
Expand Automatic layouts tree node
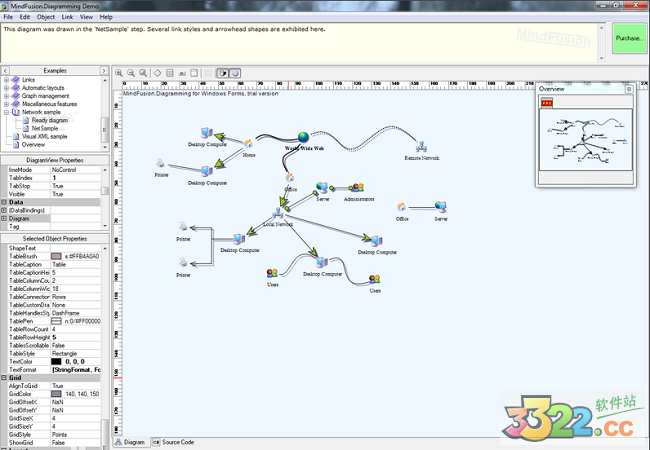click(x=6, y=88)
